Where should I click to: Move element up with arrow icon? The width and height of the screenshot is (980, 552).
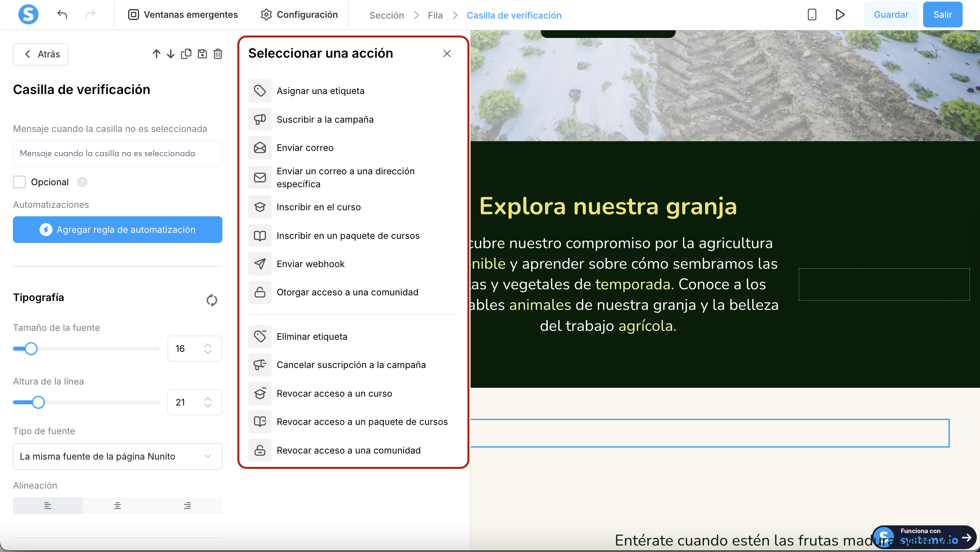click(156, 54)
